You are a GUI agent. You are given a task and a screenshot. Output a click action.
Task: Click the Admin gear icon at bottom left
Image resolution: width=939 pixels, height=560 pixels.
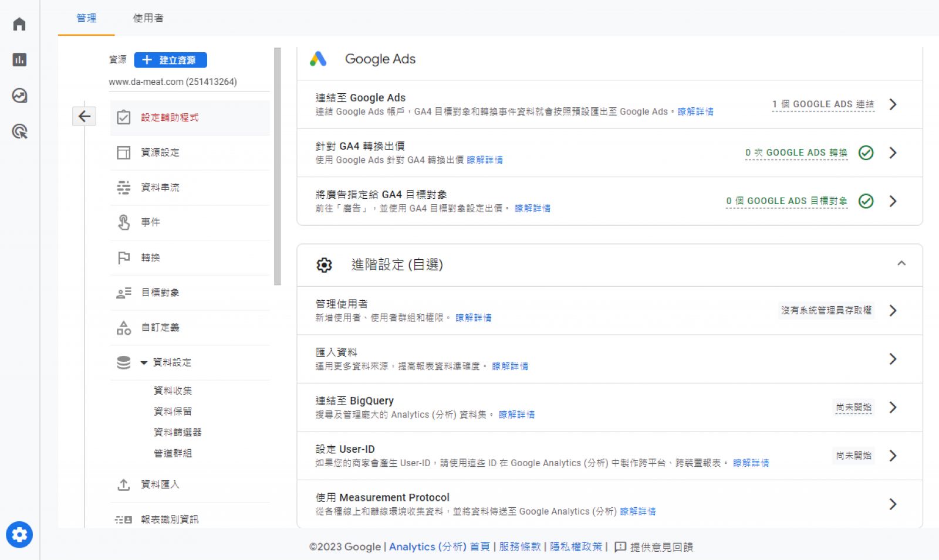[x=19, y=535]
